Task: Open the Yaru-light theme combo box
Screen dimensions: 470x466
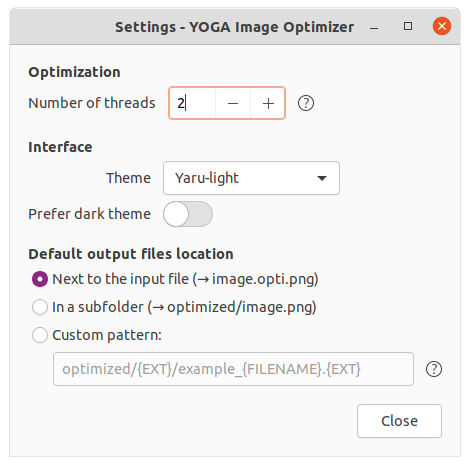Action: coord(251,178)
